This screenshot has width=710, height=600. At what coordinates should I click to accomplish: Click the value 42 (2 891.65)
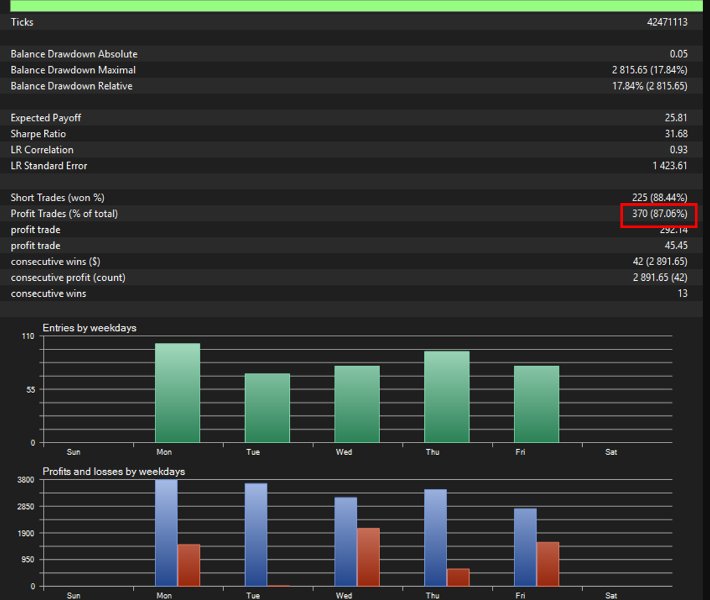(x=660, y=261)
